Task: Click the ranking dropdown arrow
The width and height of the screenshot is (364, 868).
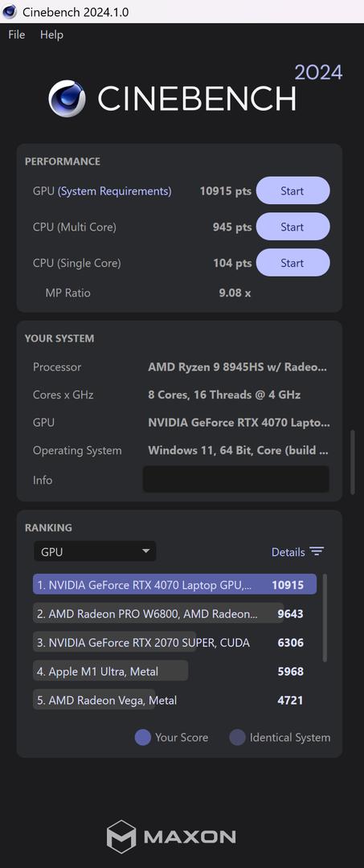Action: click(146, 551)
